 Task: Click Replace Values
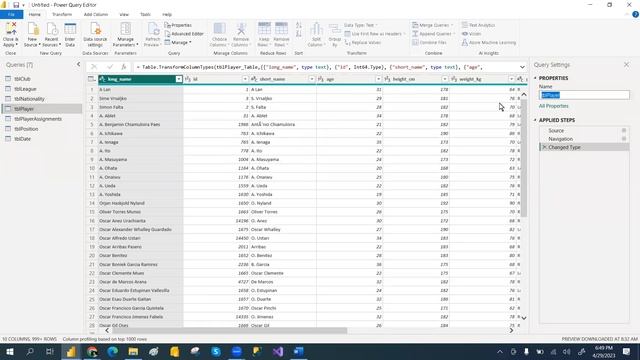363,42
